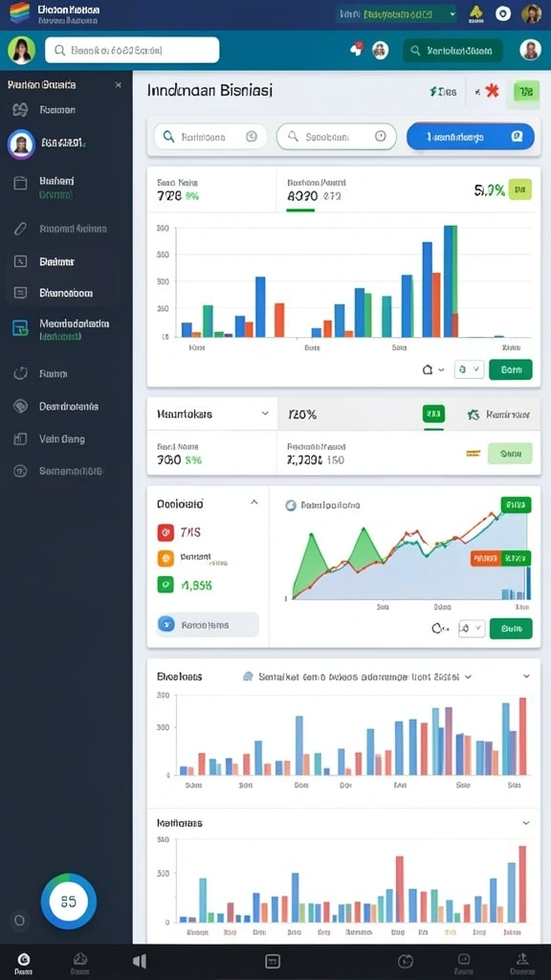Image resolution: width=551 pixels, height=980 pixels.
Task: Click the shield icon in sidebar
Action: 21,406
